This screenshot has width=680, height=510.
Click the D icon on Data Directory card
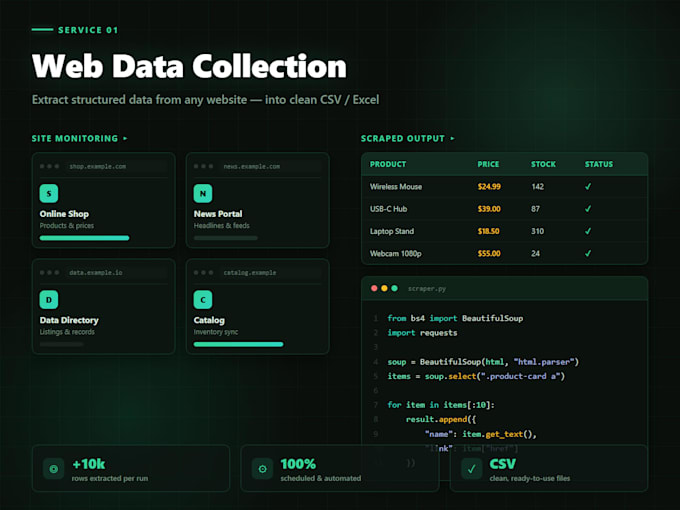[49, 300]
